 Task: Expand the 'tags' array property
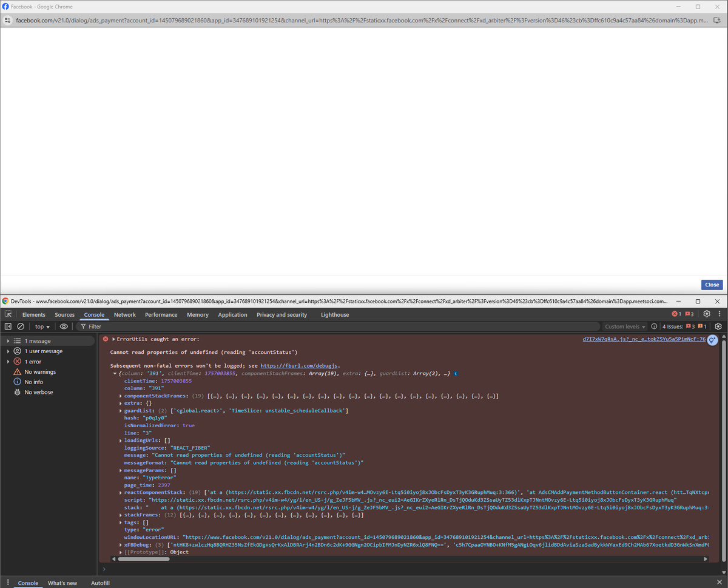coord(121,522)
